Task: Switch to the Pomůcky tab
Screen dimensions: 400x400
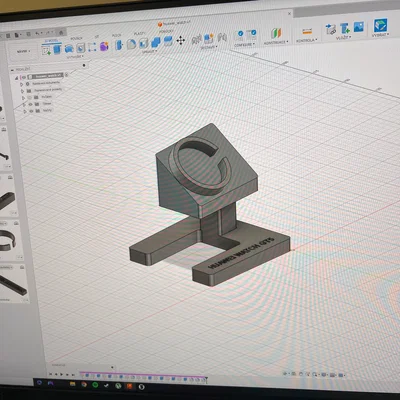Action: [x=166, y=32]
